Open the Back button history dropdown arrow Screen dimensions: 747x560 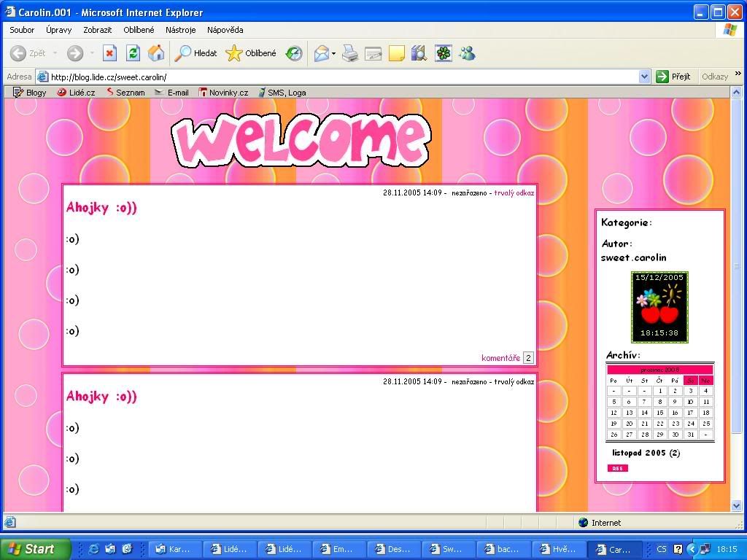55,53
